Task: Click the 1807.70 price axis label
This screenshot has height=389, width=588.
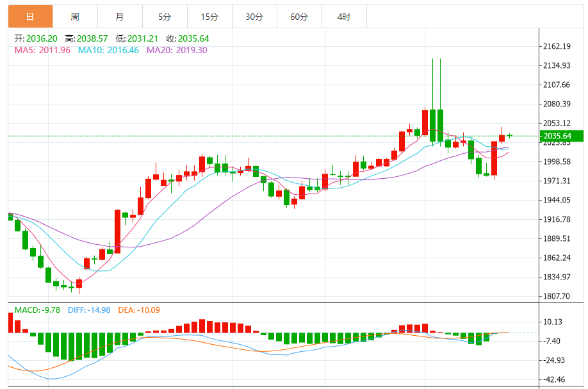Action: click(557, 296)
